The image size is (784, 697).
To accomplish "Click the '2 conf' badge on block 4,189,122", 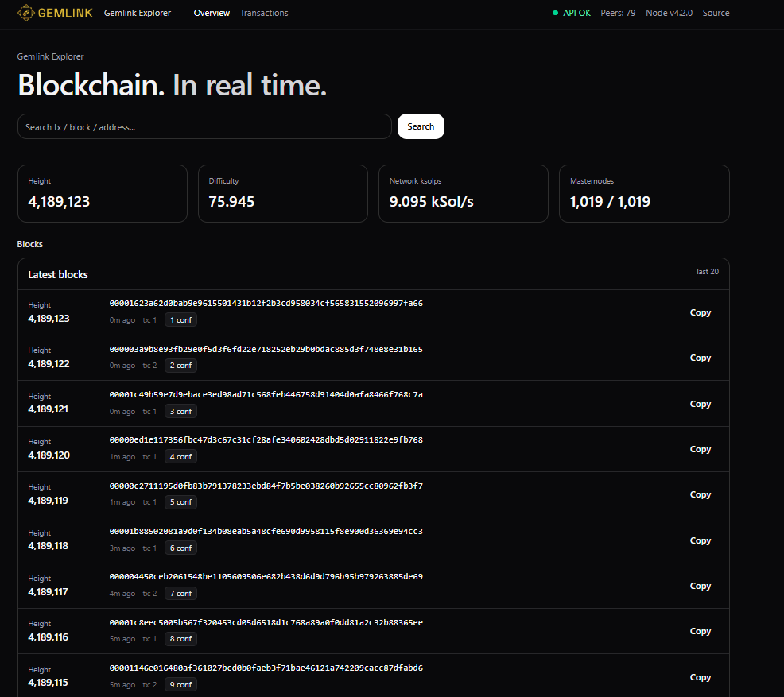I will (x=180, y=365).
